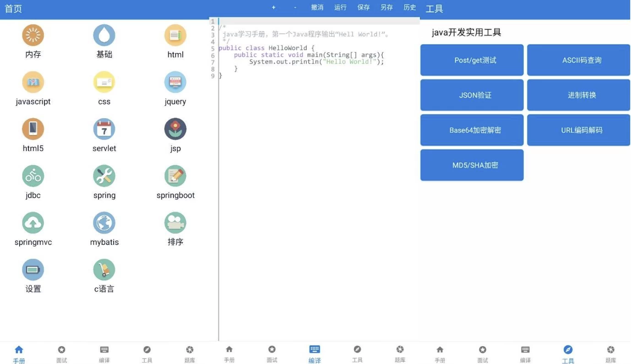Viewport: 631px width, 364px height.
Task: Tap the 排序 video camera icon
Action: pyautogui.click(x=175, y=223)
